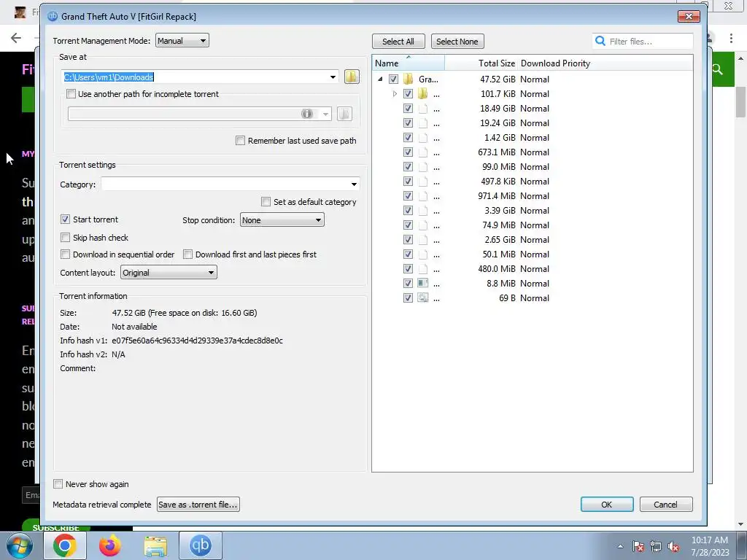Open the Windows Start menu
Screen dimensions: 747x560
click(x=20, y=545)
